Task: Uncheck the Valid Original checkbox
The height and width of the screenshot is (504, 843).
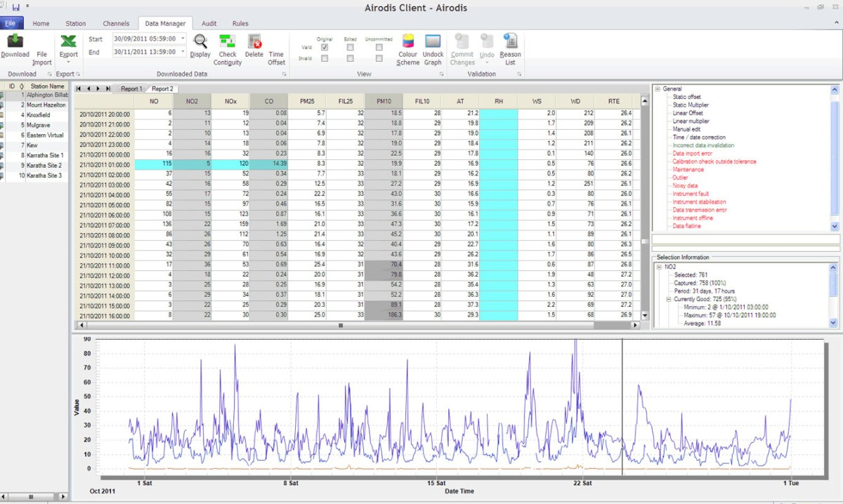Action: (x=325, y=47)
